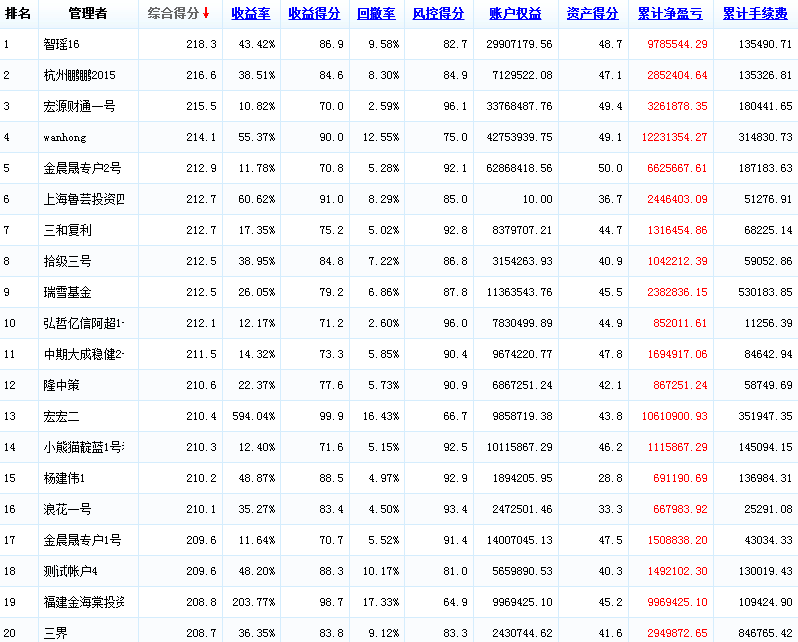
Task: Sort table by 风控得分 header
Action: tap(438, 14)
